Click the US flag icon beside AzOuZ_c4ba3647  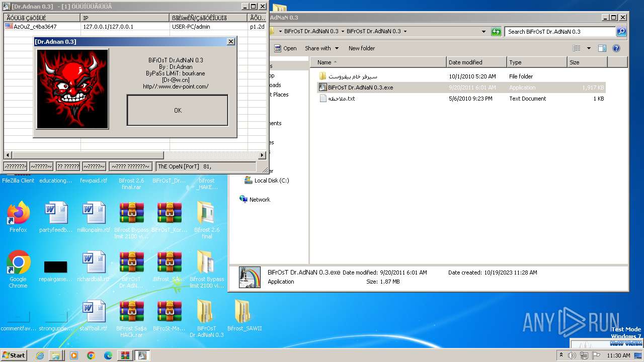(x=9, y=27)
